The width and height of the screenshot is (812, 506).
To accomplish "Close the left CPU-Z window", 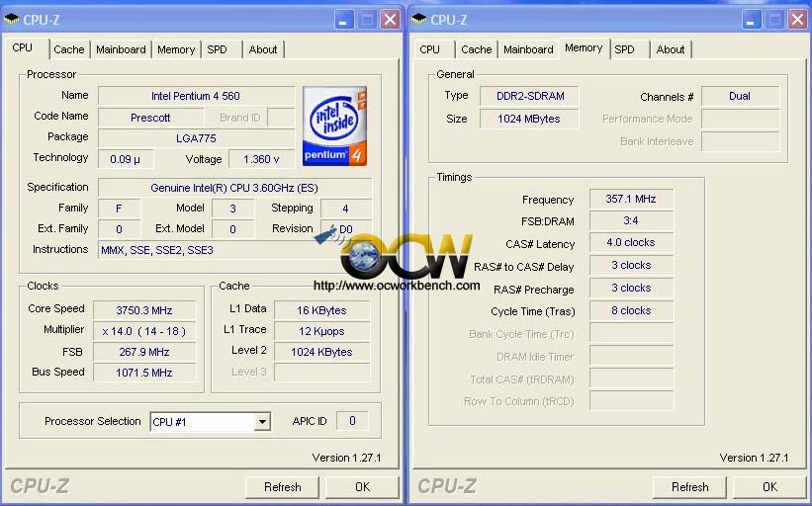I will click(391, 20).
